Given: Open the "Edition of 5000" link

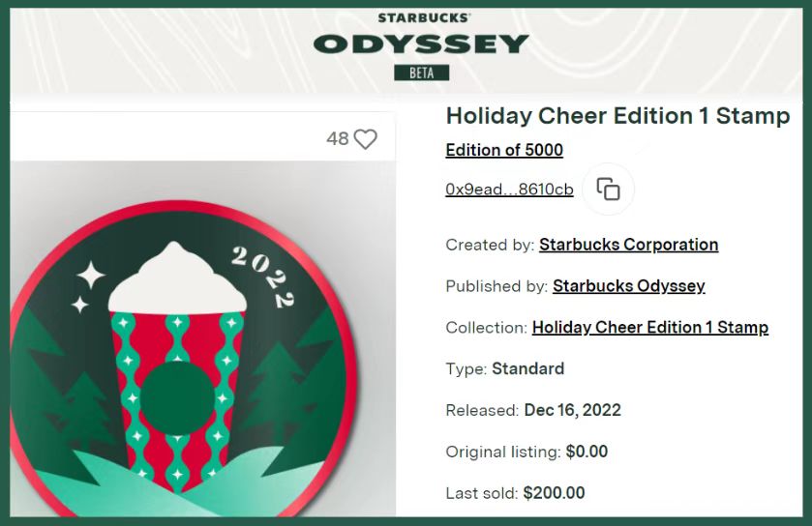Looking at the screenshot, I should pyautogui.click(x=504, y=150).
